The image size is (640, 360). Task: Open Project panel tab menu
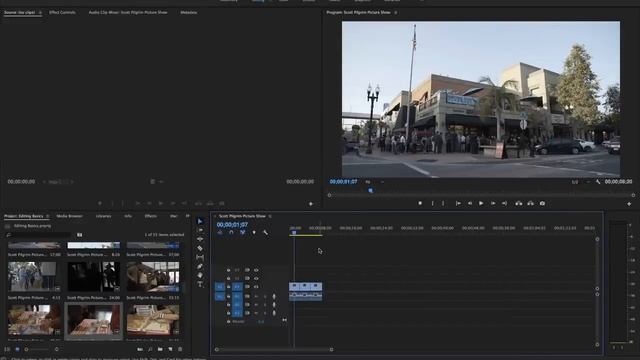48,216
